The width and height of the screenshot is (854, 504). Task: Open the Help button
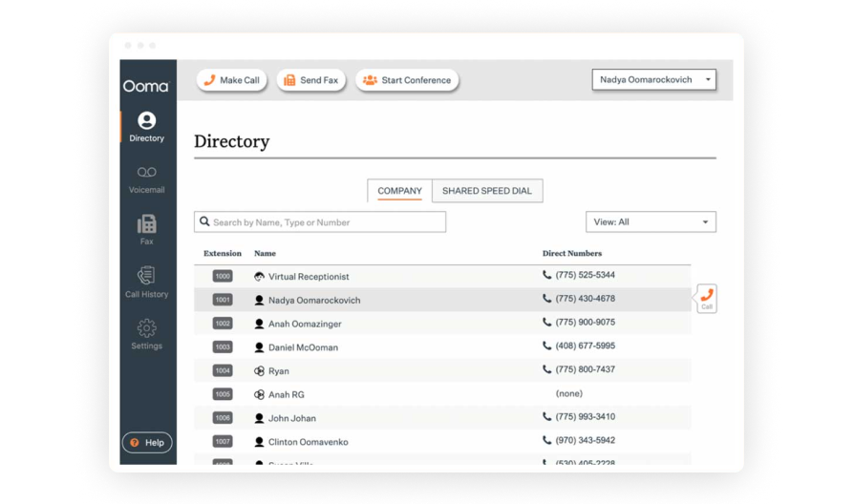(x=147, y=443)
